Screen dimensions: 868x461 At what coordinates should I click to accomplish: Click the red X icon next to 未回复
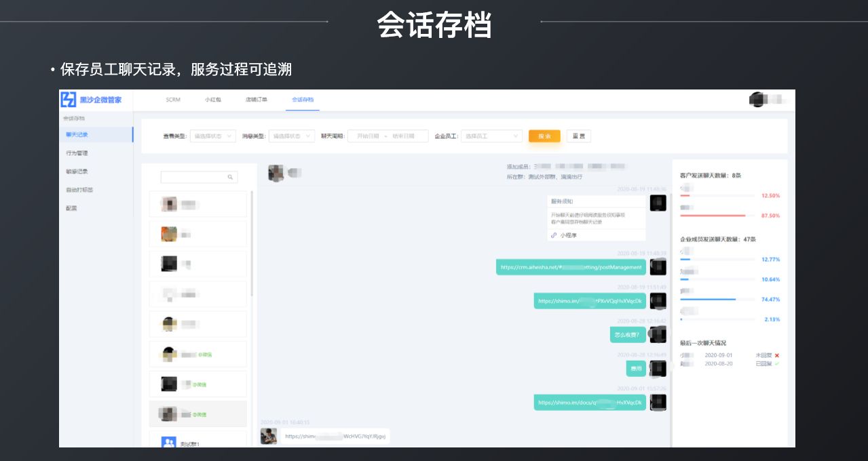click(x=777, y=355)
